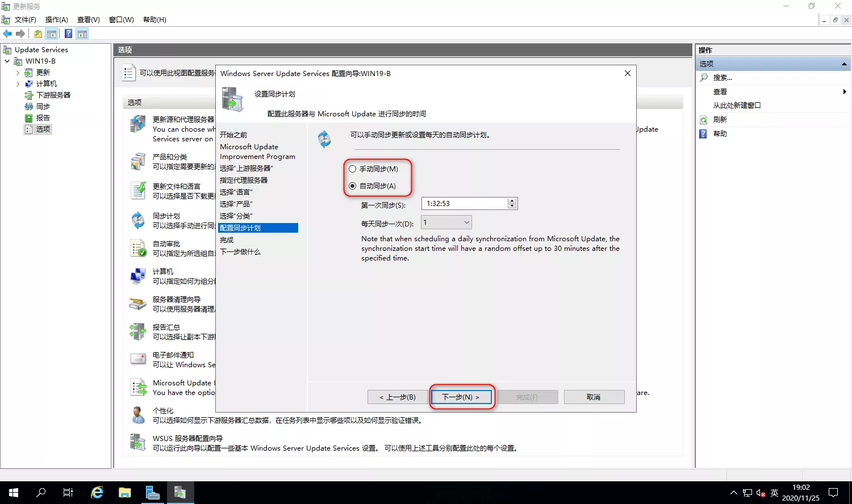Open the Sync Schedule (同步计划) option icon

pyautogui.click(x=138, y=220)
